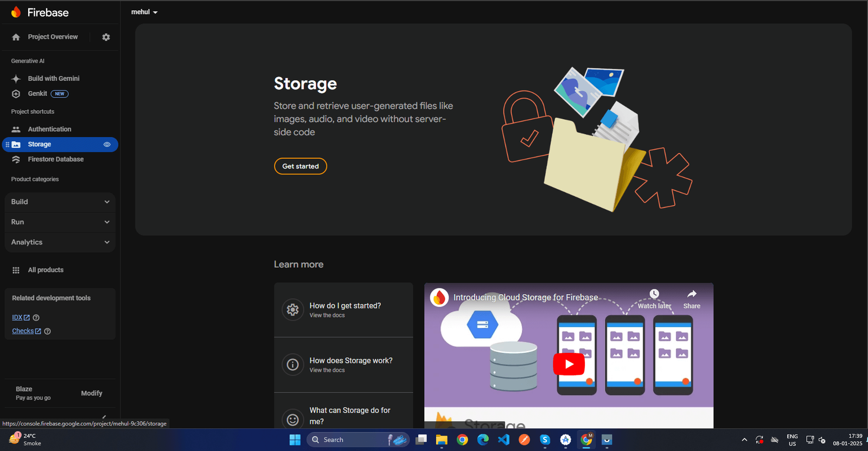Toggle Storage shortcut visibility eye icon

tap(107, 145)
